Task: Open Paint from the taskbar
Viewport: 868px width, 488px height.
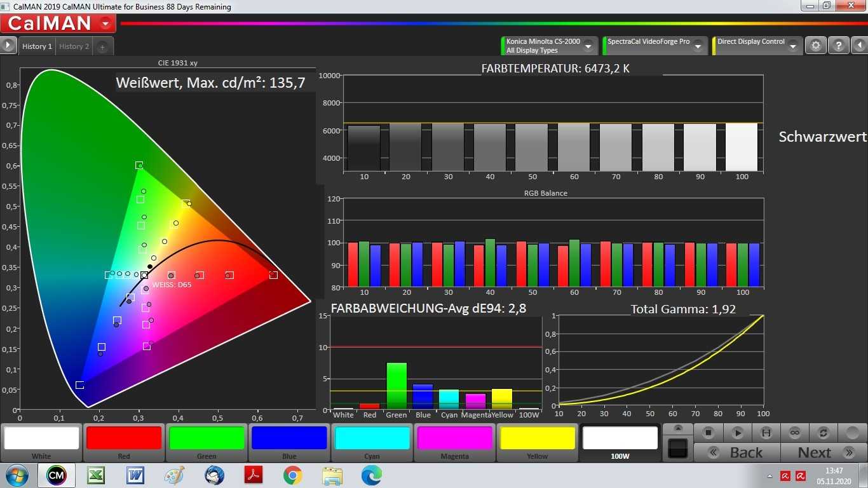Action: click(x=174, y=475)
